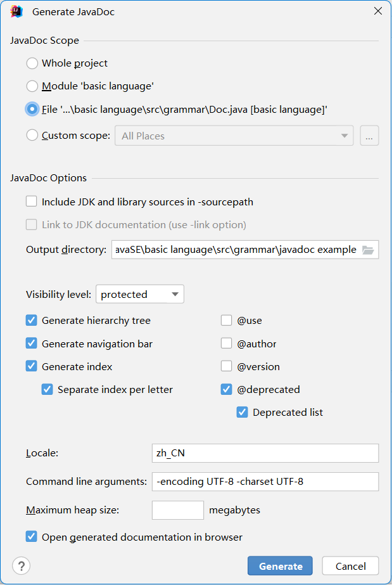Click the IntelliJ IDEA logo icon in title bar
Screen dimensions: 392x585
(x=16, y=11)
